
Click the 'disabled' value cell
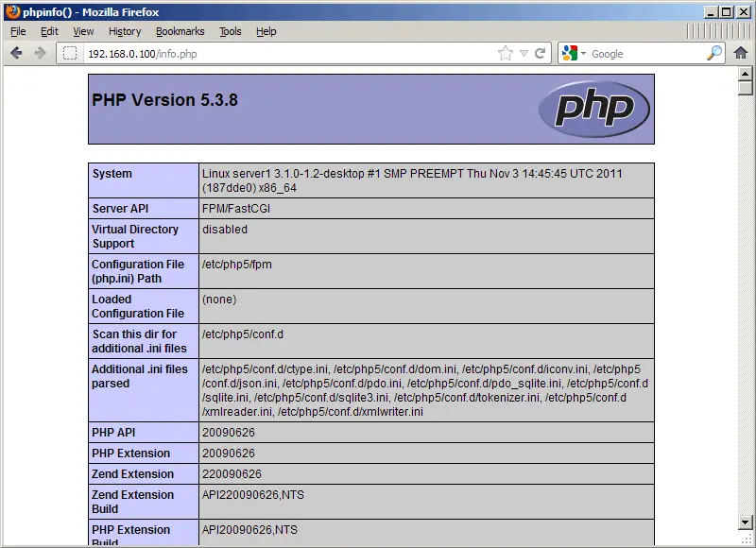[x=426, y=236]
